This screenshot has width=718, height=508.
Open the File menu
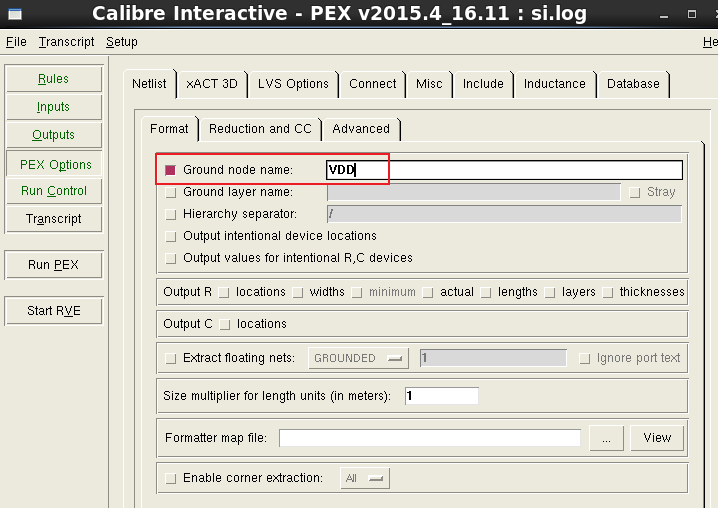coord(16,42)
